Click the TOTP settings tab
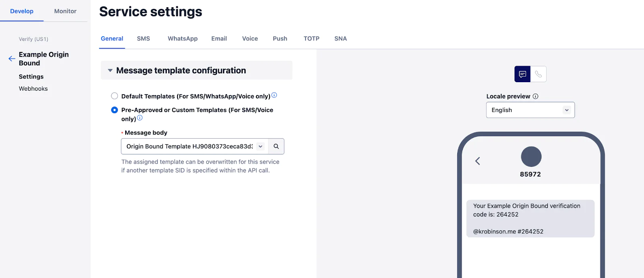The width and height of the screenshot is (644, 278). [x=312, y=38]
